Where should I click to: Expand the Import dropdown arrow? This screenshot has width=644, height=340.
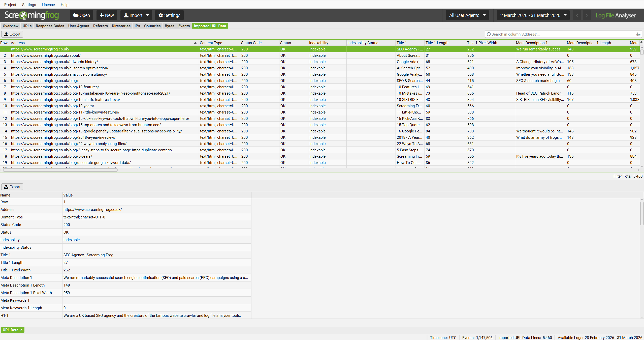tap(148, 15)
